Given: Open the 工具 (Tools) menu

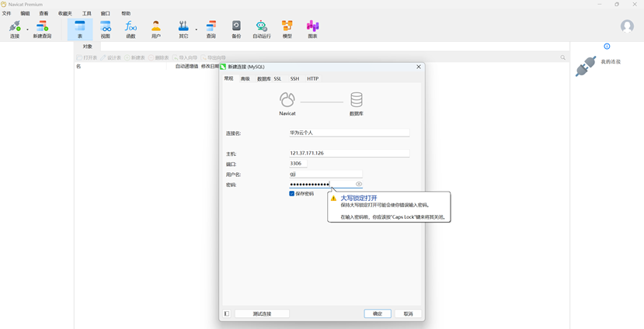Looking at the screenshot, I should pyautogui.click(x=87, y=13).
